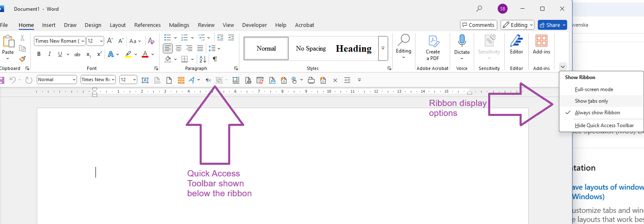Click the Cut scissors icon
The image size is (644, 224).
(22, 38)
